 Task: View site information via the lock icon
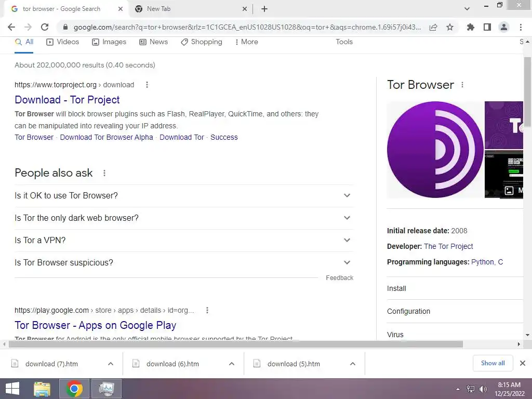[x=65, y=27]
